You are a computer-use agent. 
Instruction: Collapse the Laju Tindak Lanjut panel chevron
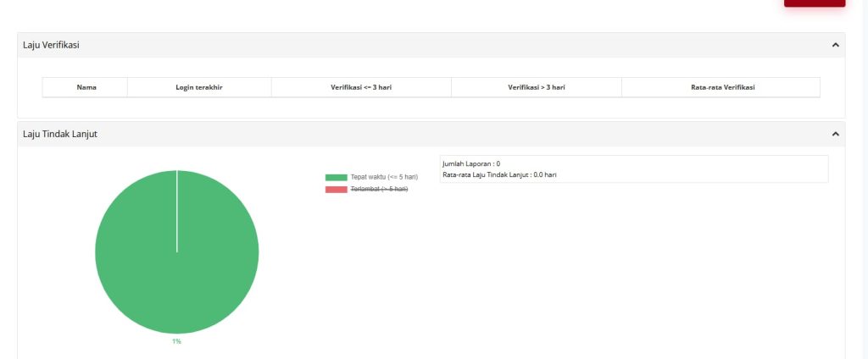coord(835,134)
